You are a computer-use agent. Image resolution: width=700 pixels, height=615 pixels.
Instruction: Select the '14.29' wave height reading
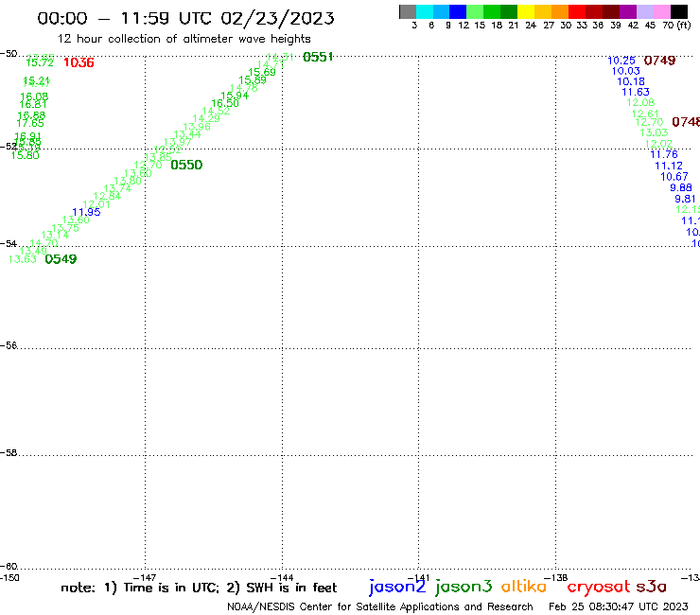click(206, 119)
